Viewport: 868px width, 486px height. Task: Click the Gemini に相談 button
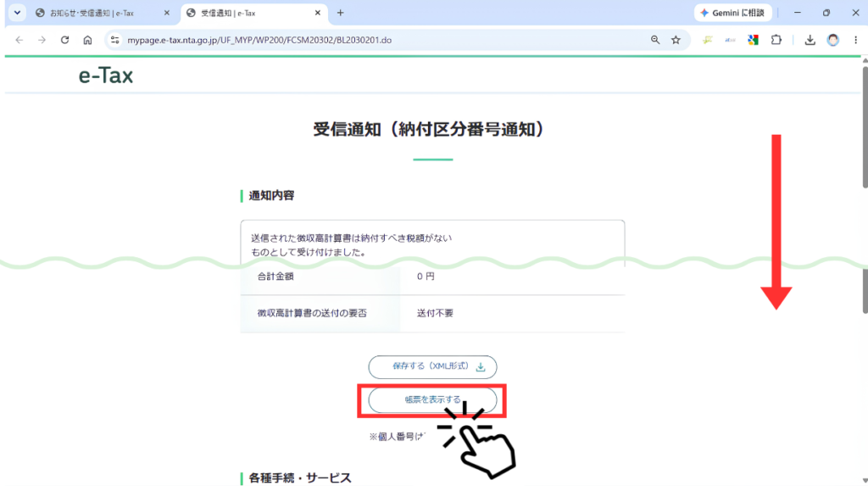click(733, 13)
